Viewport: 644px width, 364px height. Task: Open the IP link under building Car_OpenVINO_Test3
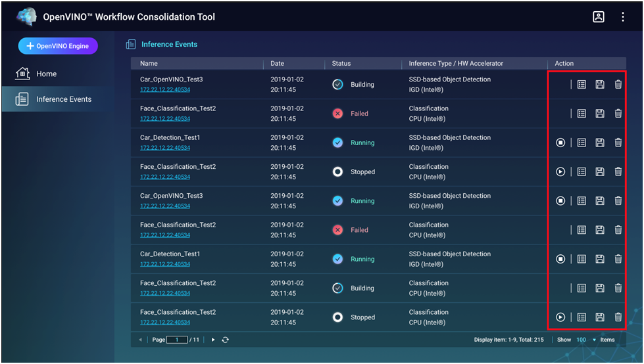coord(164,90)
